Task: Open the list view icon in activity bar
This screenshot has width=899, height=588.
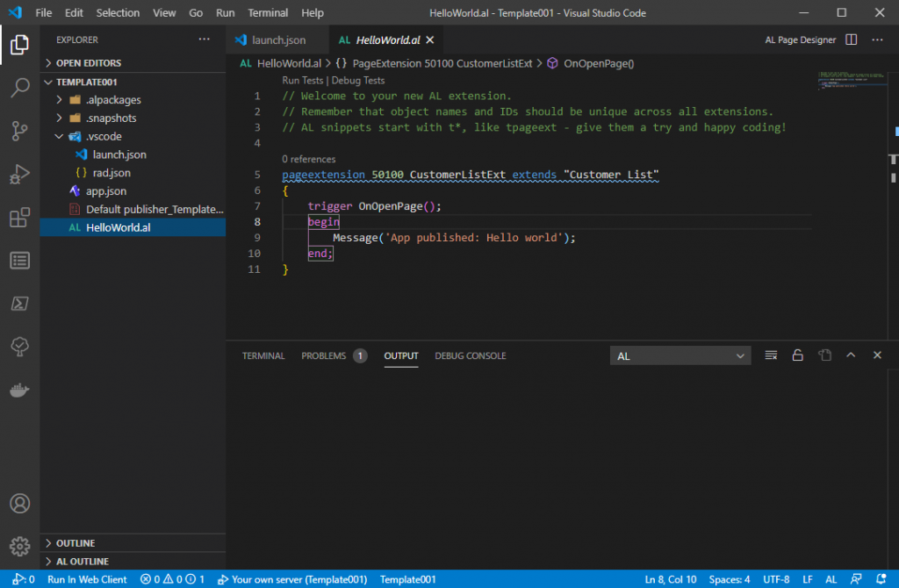Action: point(19,261)
